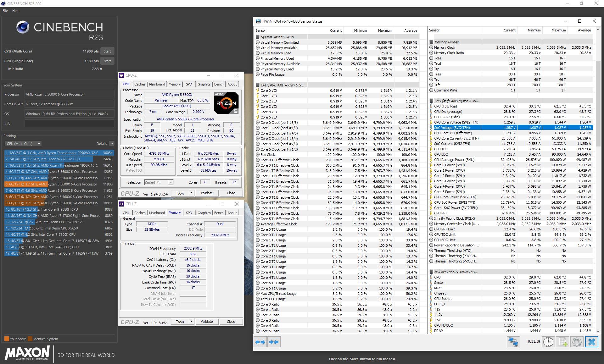
Task: Click Validate in upper CPU-Z window
Action: coord(207,193)
